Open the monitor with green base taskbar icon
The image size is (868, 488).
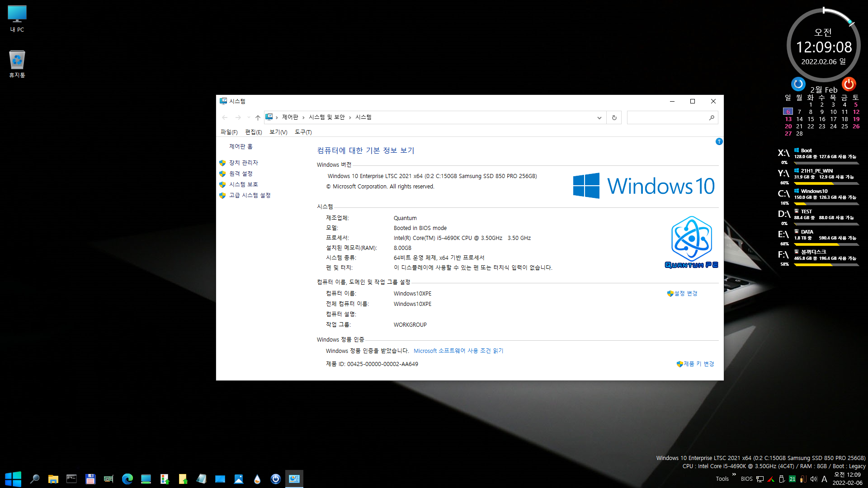tap(146, 479)
